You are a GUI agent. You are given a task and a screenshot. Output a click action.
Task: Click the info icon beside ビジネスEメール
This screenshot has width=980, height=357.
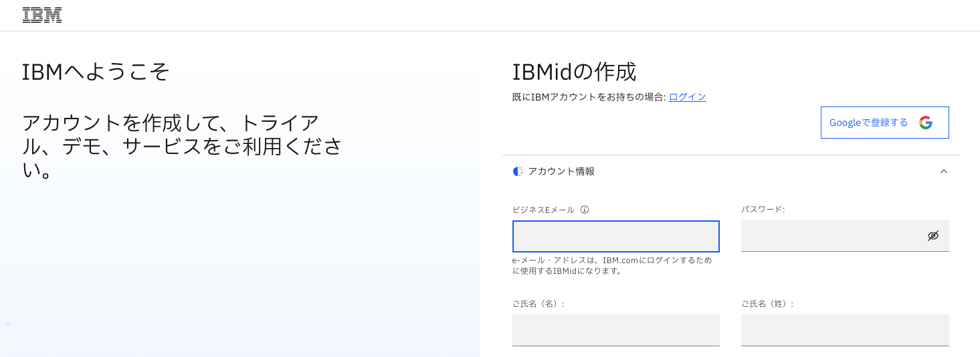585,210
